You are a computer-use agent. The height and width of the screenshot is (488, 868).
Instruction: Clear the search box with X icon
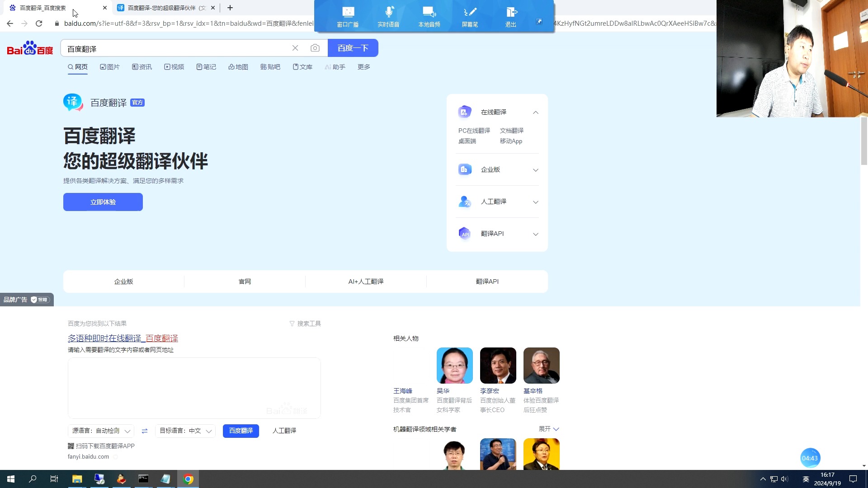tap(295, 48)
